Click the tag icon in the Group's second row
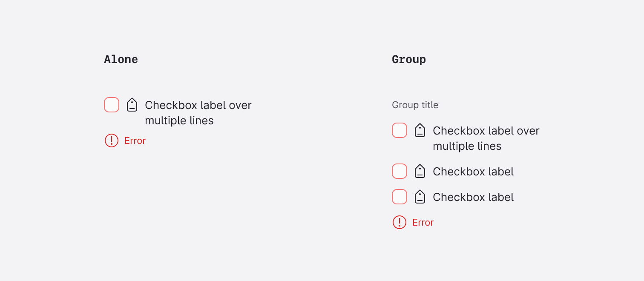The height and width of the screenshot is (281, 644). pos(420,171)
